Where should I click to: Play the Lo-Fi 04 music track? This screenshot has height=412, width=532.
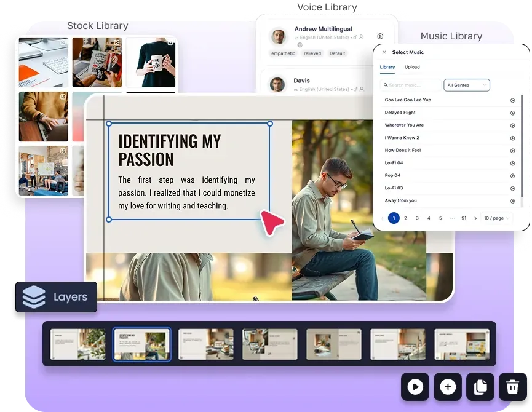tap(512, 163)
